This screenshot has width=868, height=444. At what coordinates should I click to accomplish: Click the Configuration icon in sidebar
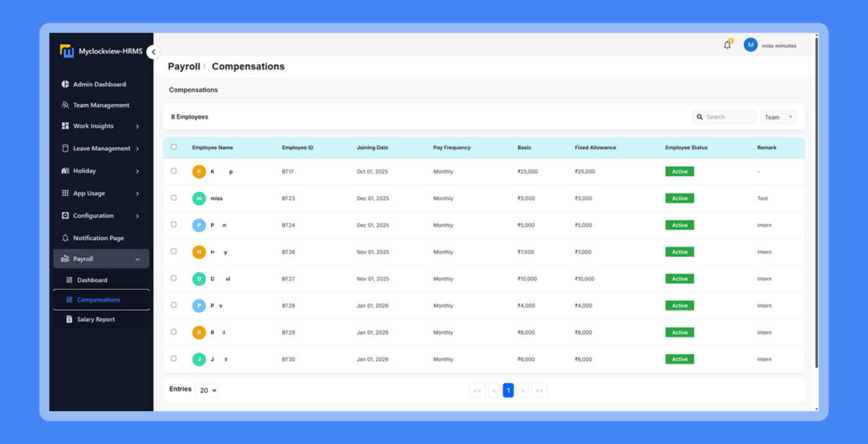[65, 215]
